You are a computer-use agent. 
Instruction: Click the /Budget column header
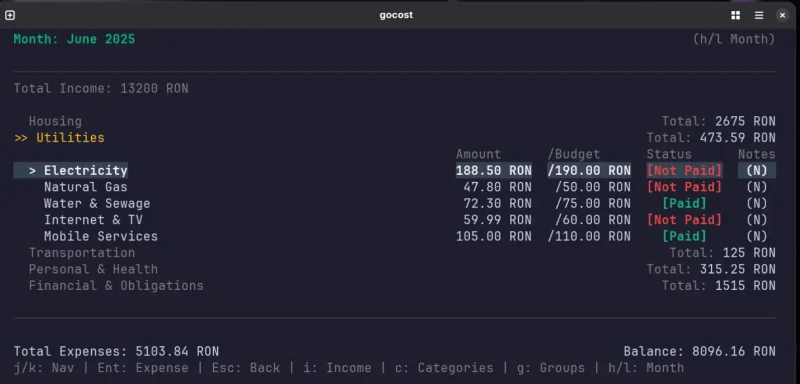[x=574, y=154]
